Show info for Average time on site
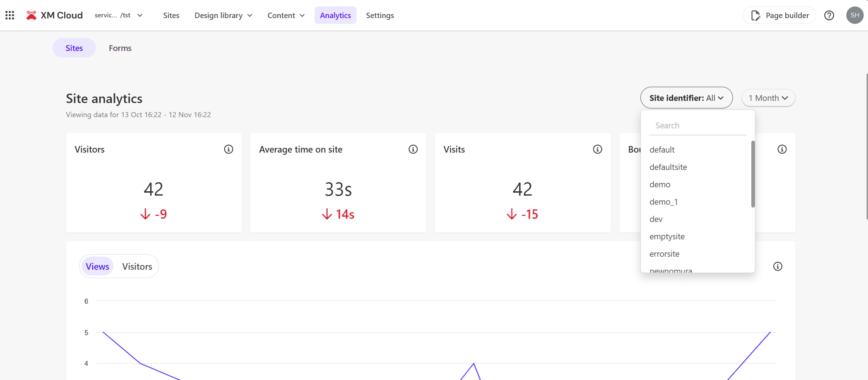Image resolution: width=868 pixels, height=380 pixels. click(413, 149)
